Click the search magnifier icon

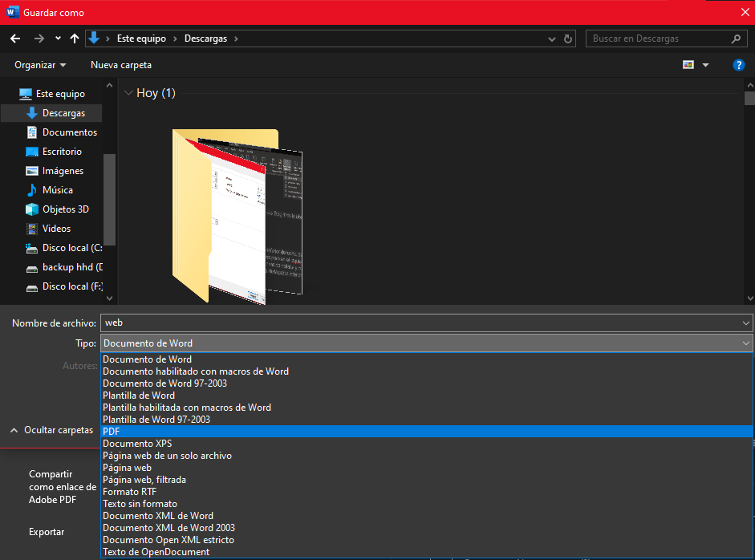[x=737, y=39]
